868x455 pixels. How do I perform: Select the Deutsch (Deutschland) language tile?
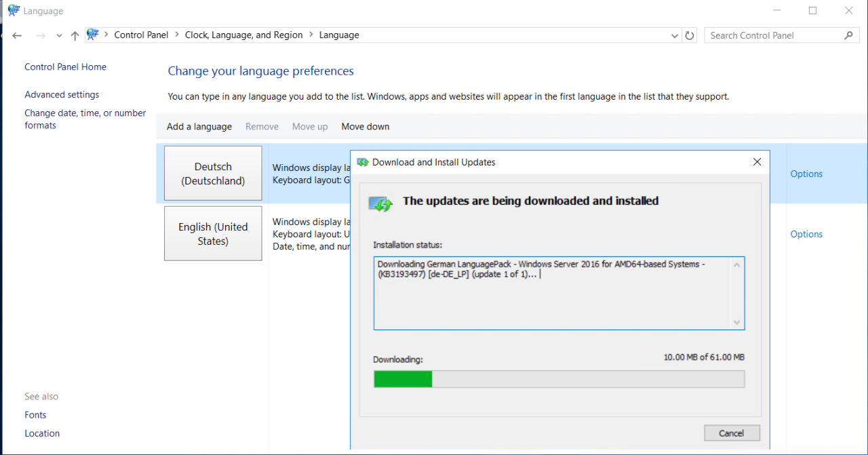click(213, 174)
